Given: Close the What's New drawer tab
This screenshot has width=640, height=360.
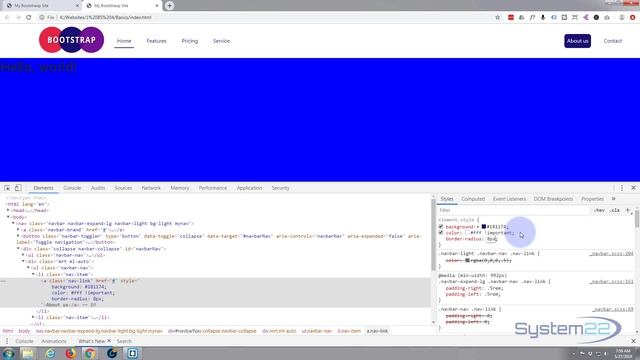Looking at the screenshot, I should coord(109,341).
